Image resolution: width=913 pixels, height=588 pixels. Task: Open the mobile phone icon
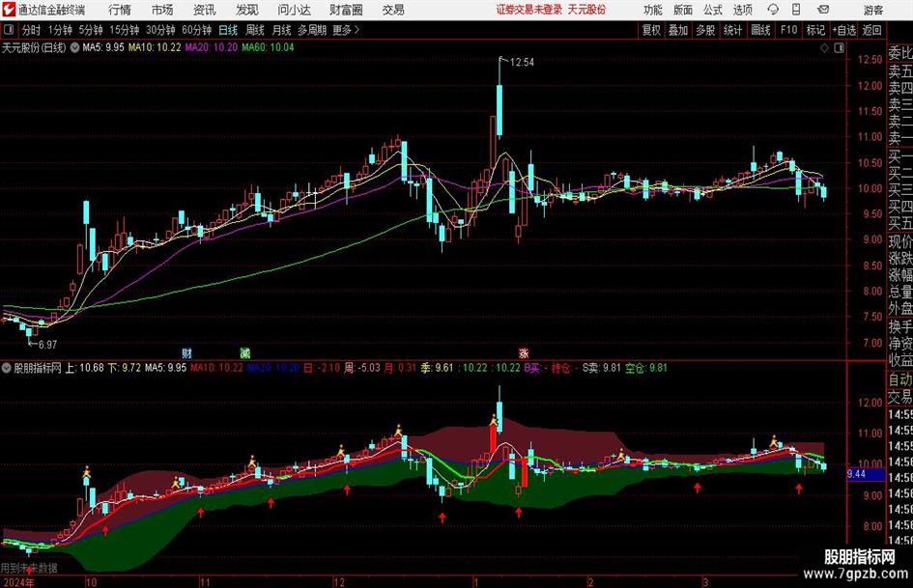pos(796,10)
